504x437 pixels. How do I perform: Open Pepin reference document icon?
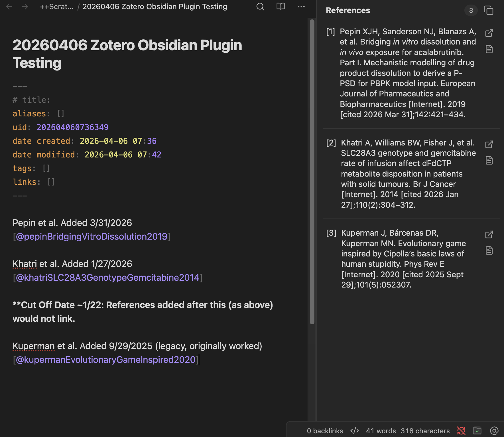coord(489,49)
